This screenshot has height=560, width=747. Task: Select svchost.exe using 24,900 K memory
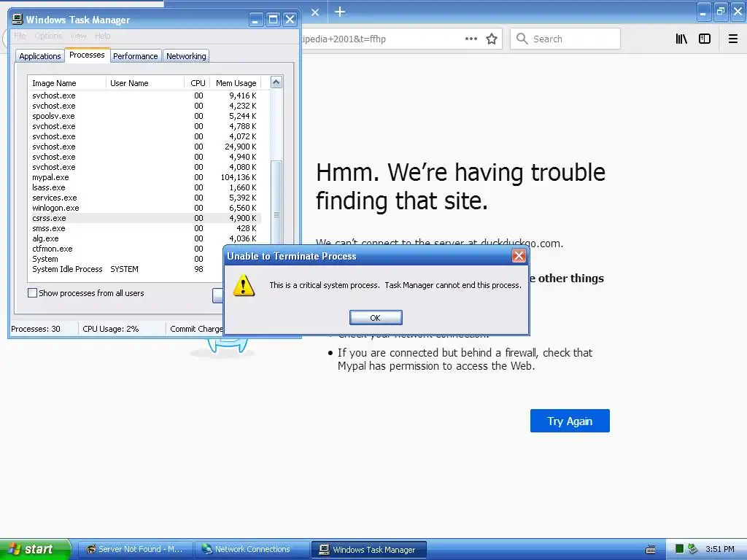pos(144,147)
